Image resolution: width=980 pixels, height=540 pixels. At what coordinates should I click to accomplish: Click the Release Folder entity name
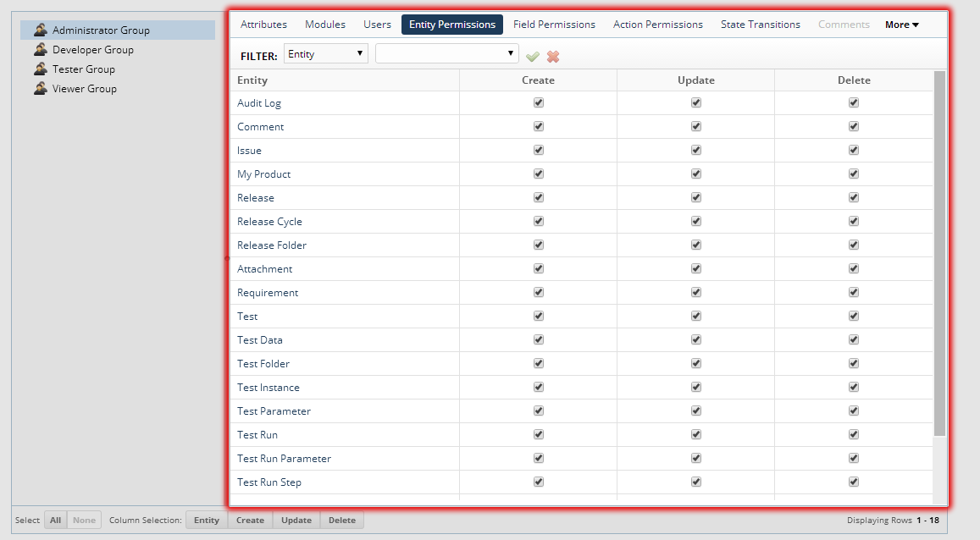pos(272,245)
